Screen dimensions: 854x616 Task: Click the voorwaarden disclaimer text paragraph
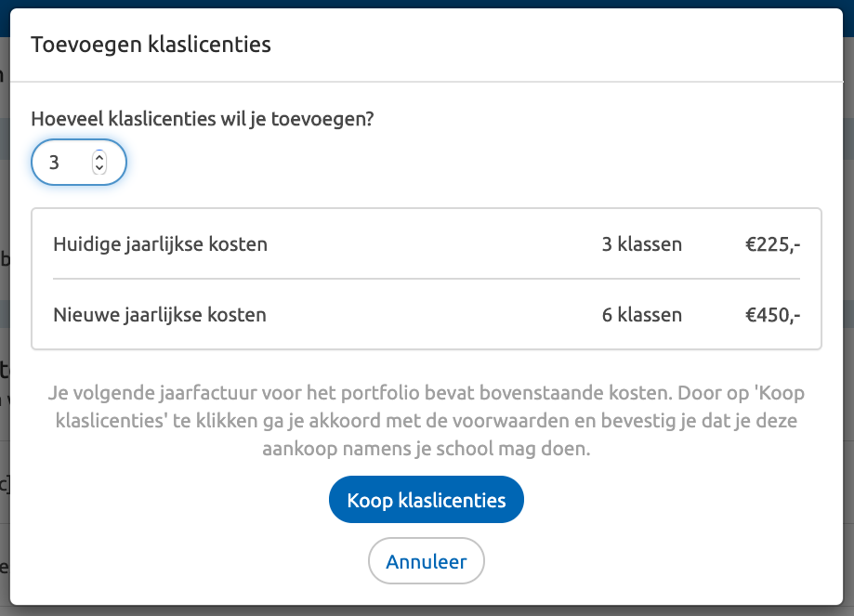(x=426, y=418)
